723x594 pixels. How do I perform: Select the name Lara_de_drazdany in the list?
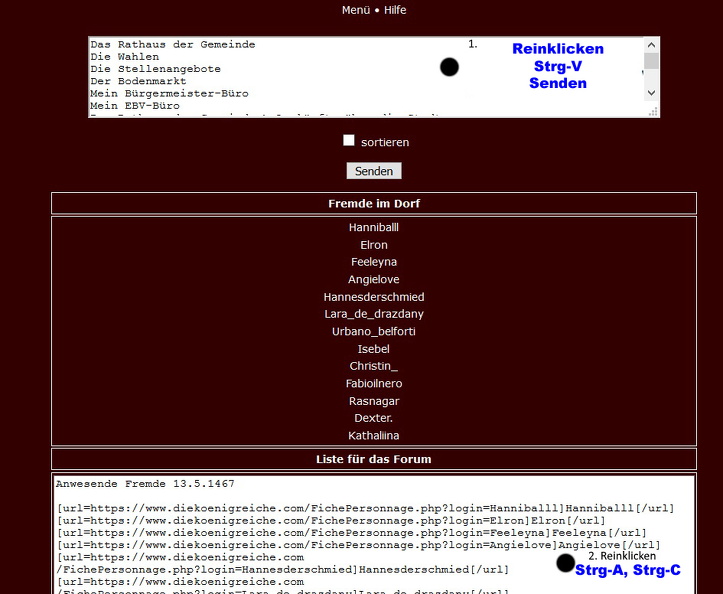(374, 314)
